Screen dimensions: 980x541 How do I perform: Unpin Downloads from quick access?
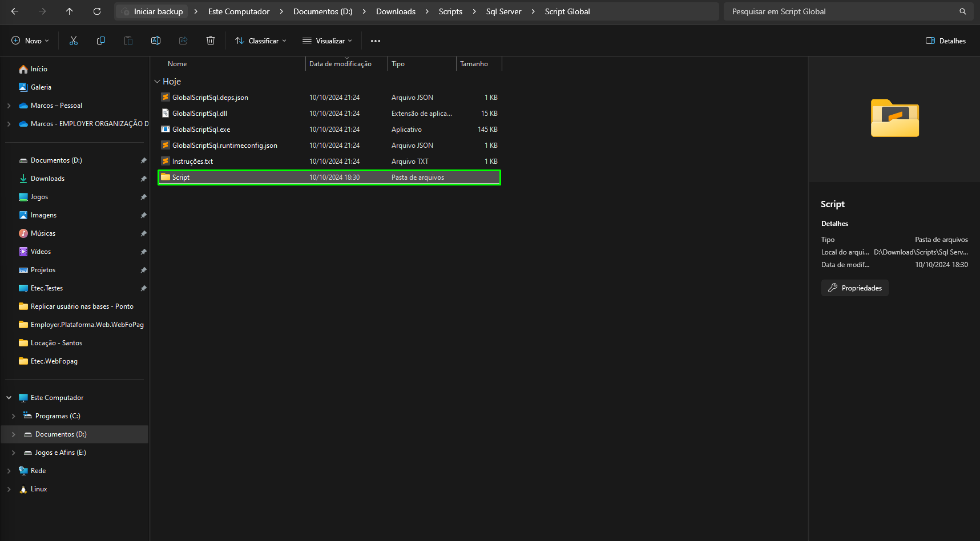[143, 179]
